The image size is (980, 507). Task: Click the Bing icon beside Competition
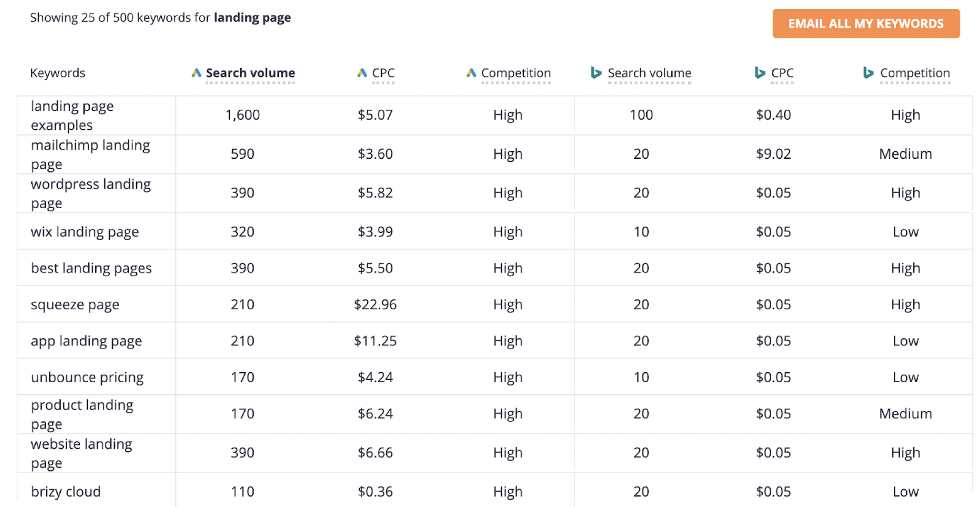point(867,72)
